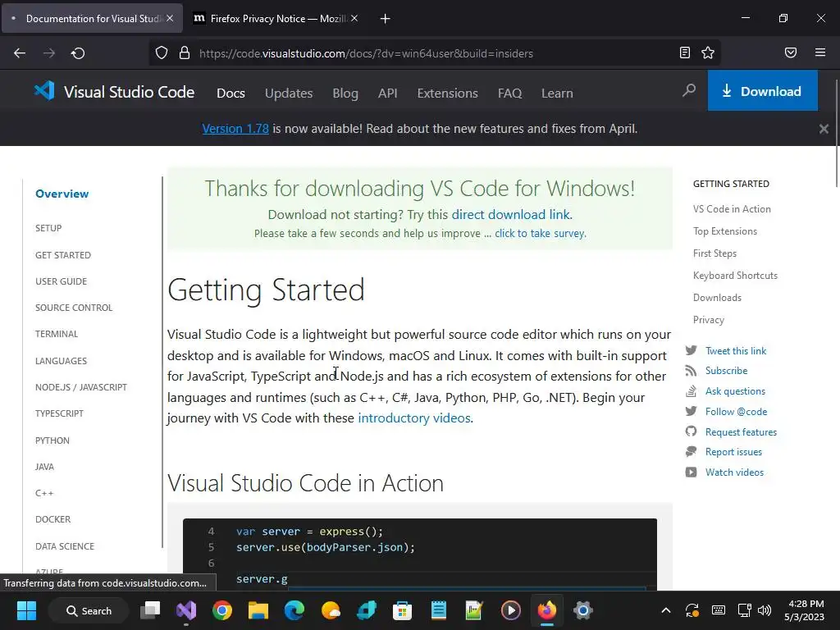840x630 pixels.
Task: Open Blog in the top navigation
Action: pos(345,94)
